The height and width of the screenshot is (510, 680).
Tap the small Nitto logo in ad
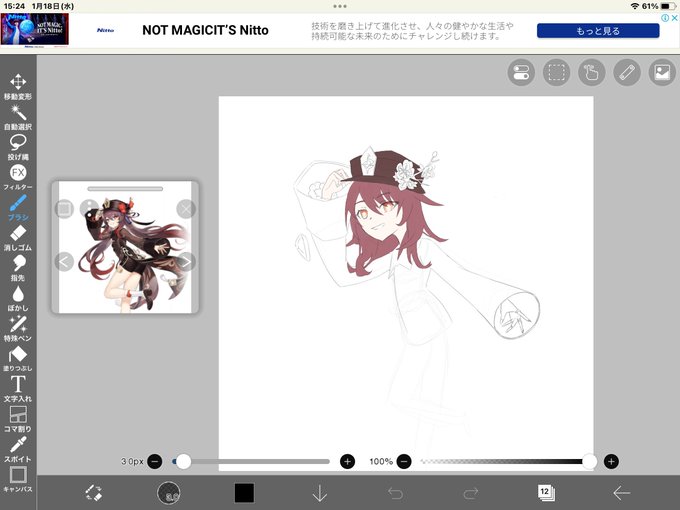point(105,30)
